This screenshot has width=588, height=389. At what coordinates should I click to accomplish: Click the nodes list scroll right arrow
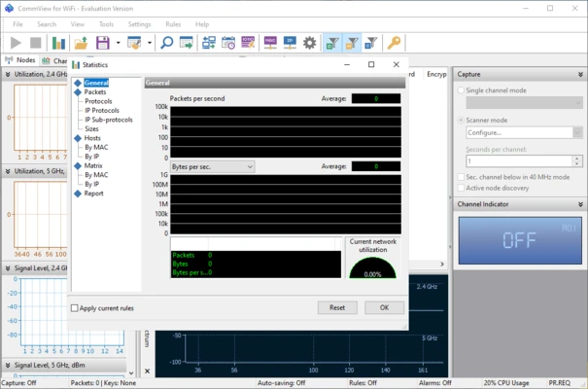pyautogui.click(x=442, y=265)
